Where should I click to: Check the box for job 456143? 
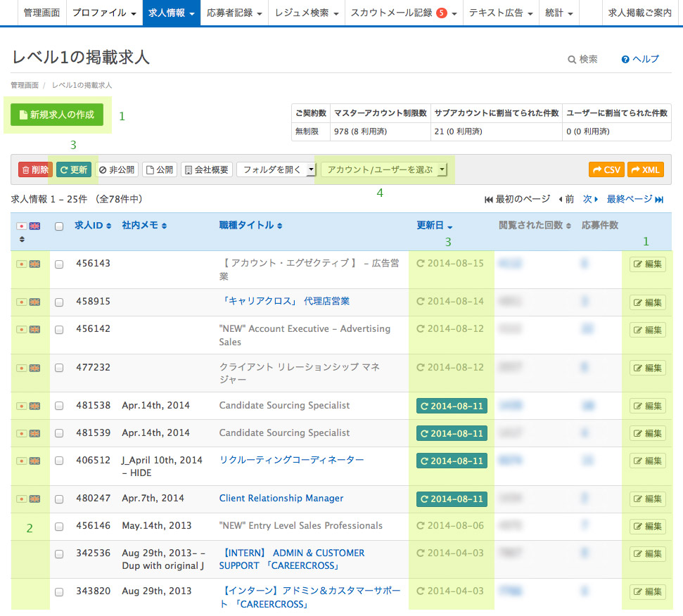(59, 264)
